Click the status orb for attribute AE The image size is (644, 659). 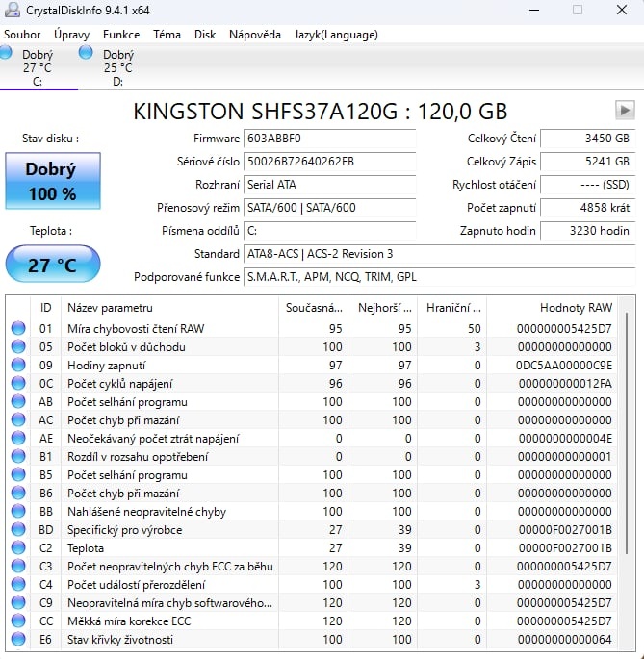pos(18,438)
